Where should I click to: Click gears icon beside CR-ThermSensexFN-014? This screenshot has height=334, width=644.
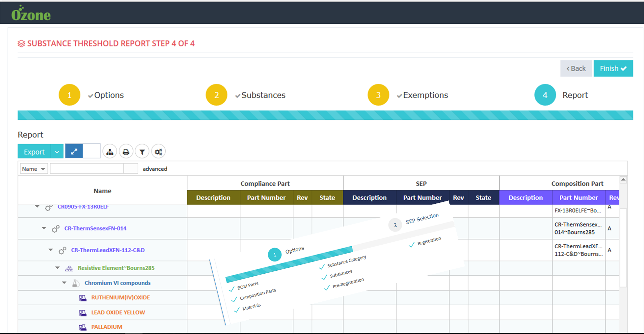tap(56, 228)
